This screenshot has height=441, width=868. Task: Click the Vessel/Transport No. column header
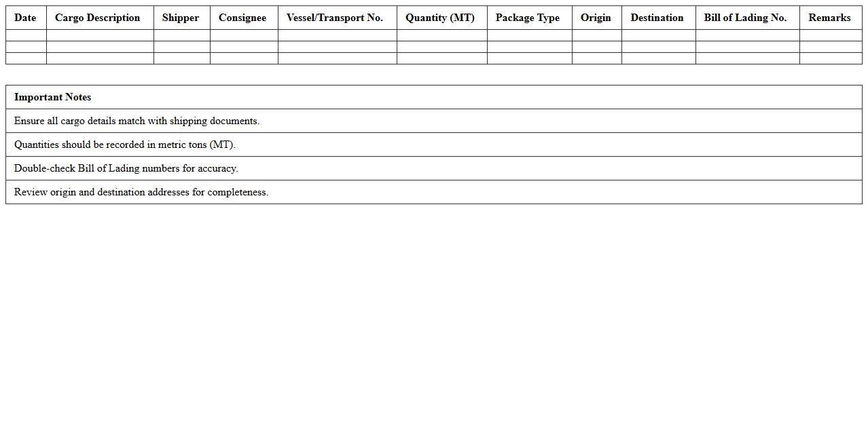coord(336,18)
